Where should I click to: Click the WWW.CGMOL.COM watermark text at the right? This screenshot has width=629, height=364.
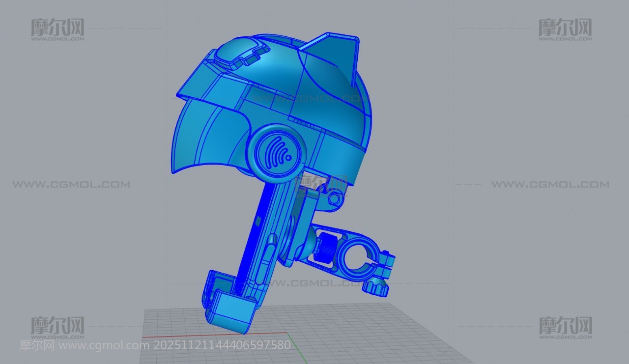point(550,185)
